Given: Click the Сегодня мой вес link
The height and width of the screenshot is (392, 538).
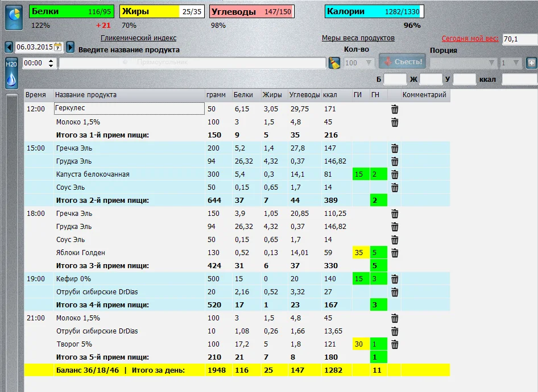Looking at the screenshot, I should (x=470, y=39).
